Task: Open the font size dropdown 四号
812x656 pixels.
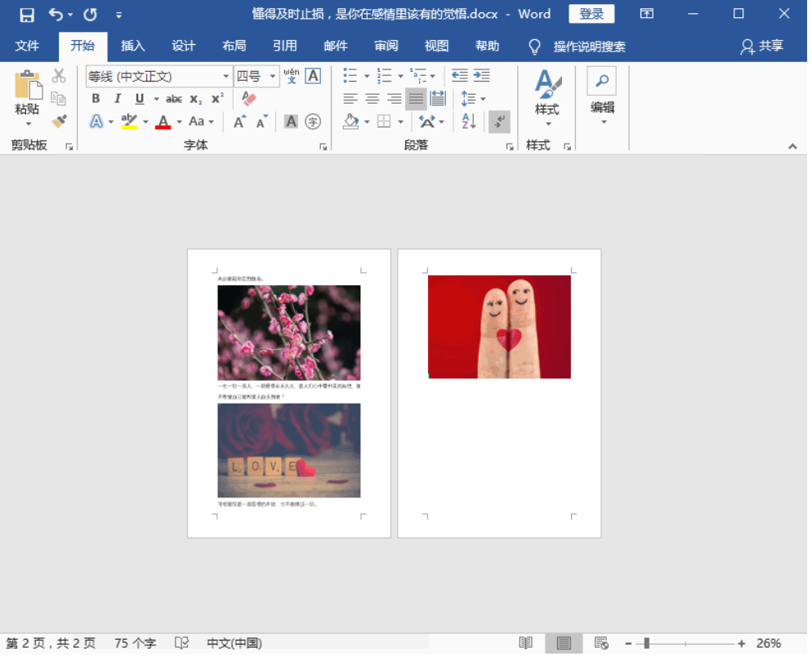Action: (273, 77)
